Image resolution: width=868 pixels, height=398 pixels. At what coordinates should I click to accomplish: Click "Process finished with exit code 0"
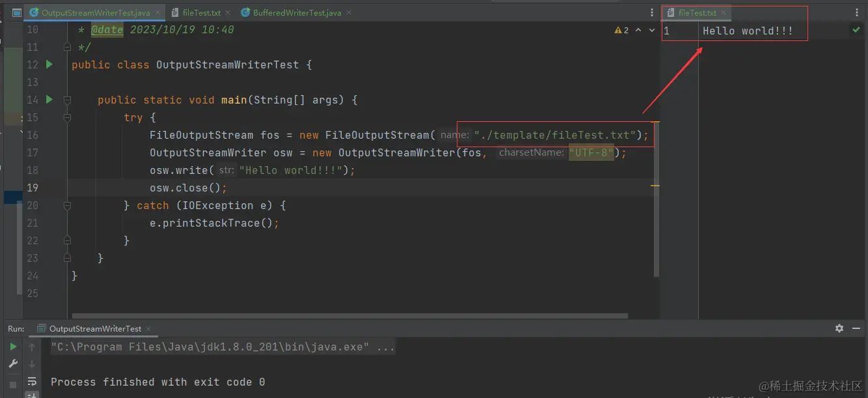point(157,382)
